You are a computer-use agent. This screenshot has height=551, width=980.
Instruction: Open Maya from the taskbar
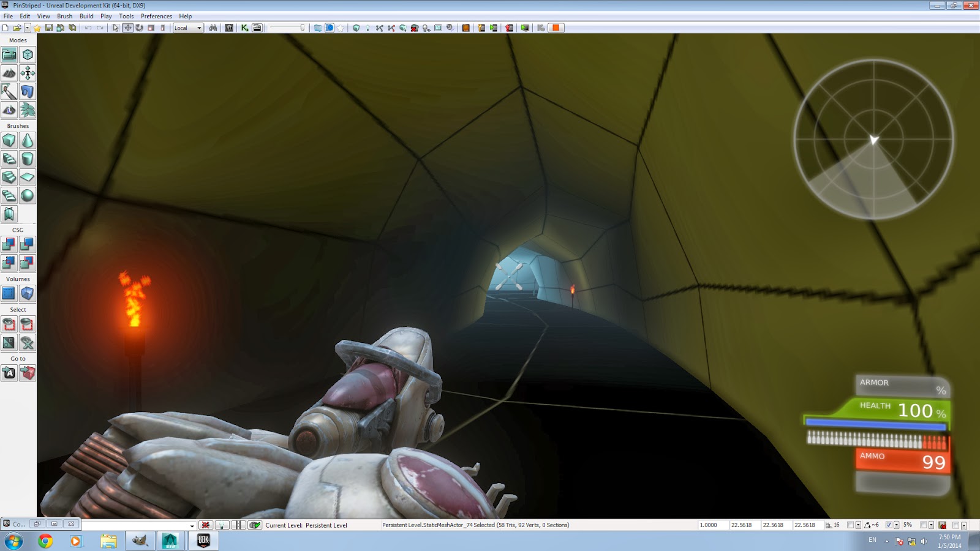[x=170, y=541]
